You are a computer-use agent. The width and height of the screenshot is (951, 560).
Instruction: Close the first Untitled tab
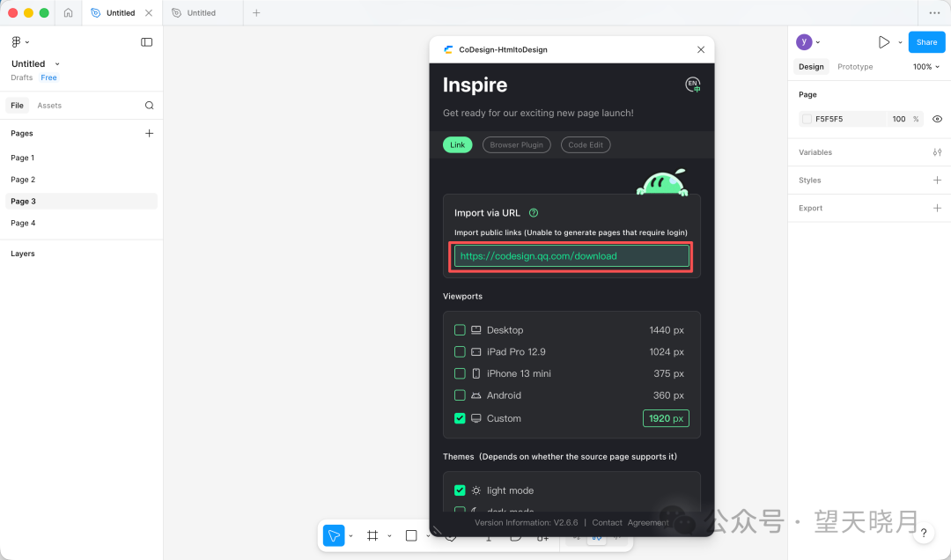[149, 12]
